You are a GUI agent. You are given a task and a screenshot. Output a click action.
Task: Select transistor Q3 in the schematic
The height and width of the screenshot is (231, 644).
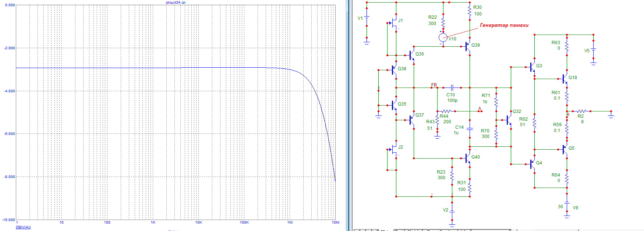(x=532, y=67)
